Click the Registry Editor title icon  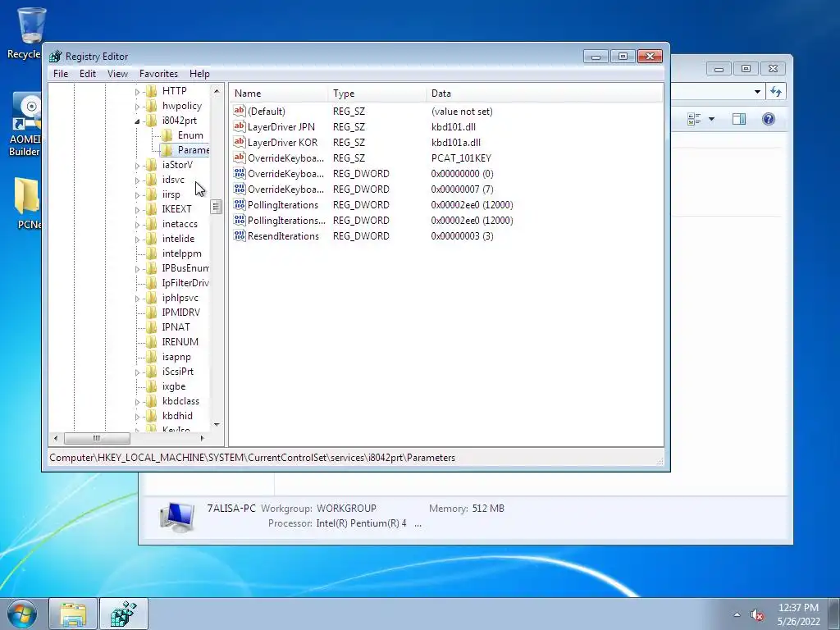pos(55,57)
